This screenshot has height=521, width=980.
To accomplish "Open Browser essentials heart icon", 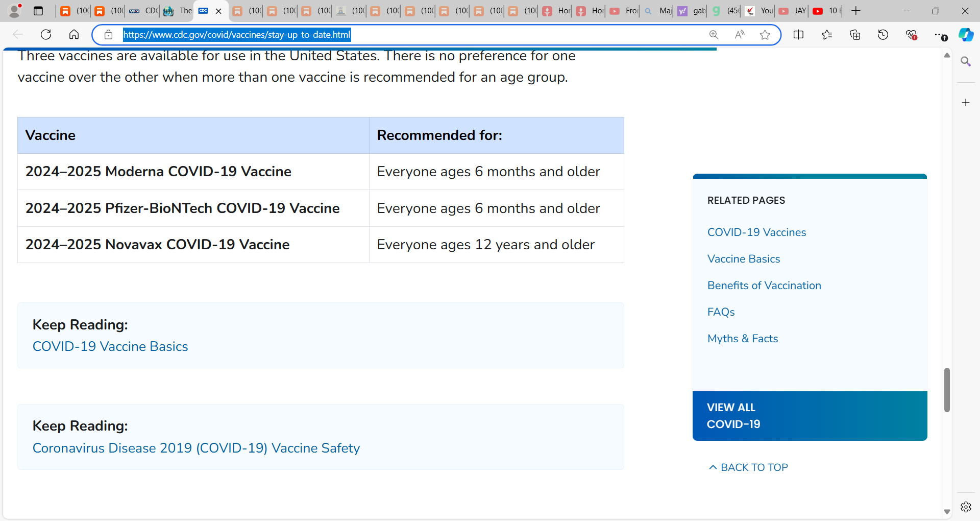I will coord(911,35).
